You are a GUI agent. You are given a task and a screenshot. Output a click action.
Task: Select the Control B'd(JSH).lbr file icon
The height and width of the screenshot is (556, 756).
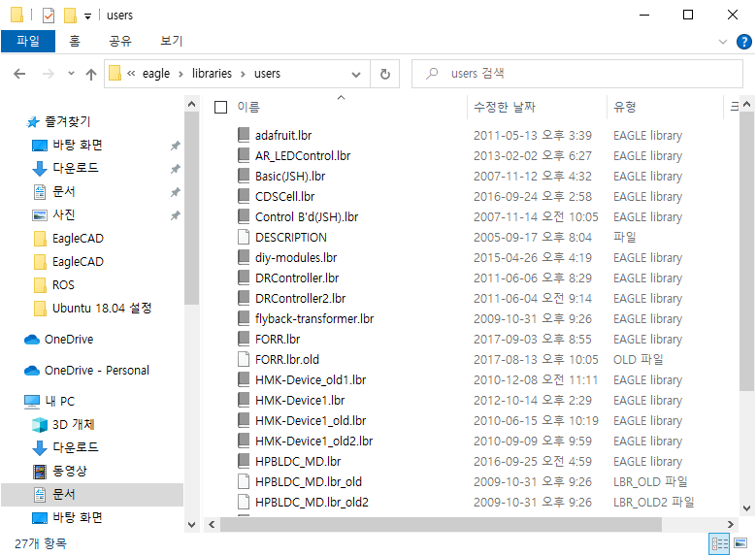click(x=244, y=216)
